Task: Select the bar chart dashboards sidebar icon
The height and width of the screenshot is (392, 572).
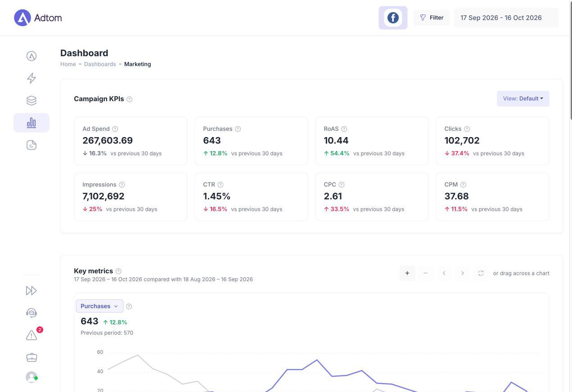Action: [x=32, y=123]
